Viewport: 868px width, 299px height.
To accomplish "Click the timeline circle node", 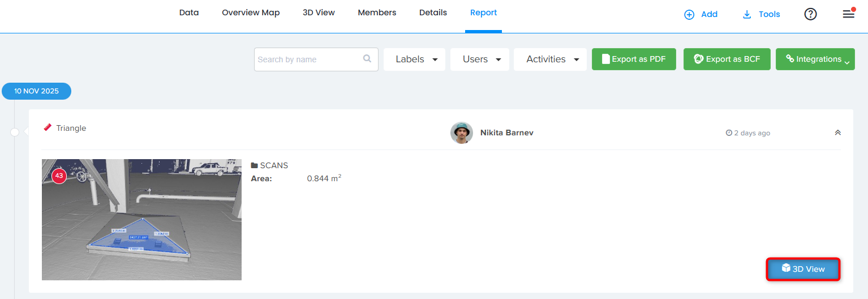I will (15, 132).
